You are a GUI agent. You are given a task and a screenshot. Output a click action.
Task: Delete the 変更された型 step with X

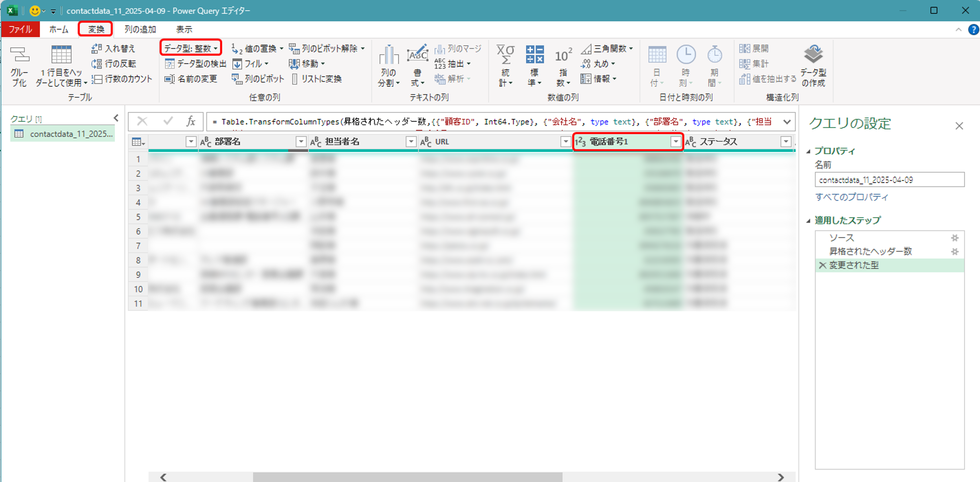[x=822, y=265]
